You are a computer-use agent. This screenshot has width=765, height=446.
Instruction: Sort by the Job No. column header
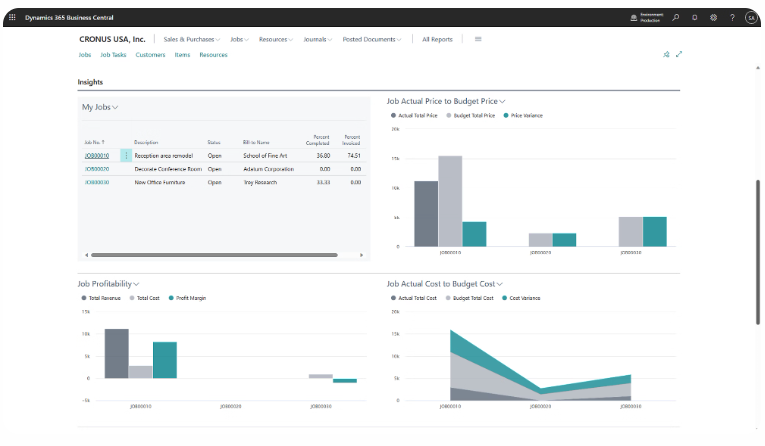coord(94,142)
